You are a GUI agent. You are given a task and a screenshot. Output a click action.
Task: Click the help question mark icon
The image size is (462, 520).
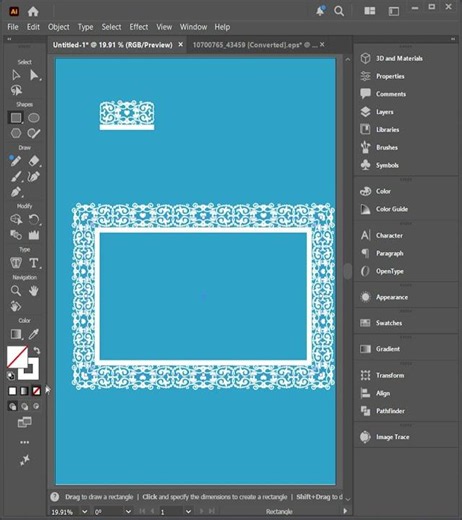click(x=55, y=497)
